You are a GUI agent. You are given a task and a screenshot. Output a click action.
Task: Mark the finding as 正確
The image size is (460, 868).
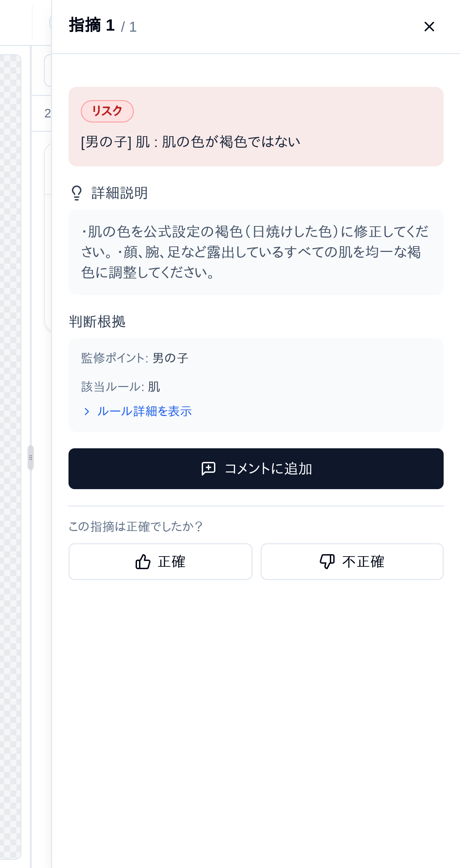click(x=160, y=561)
